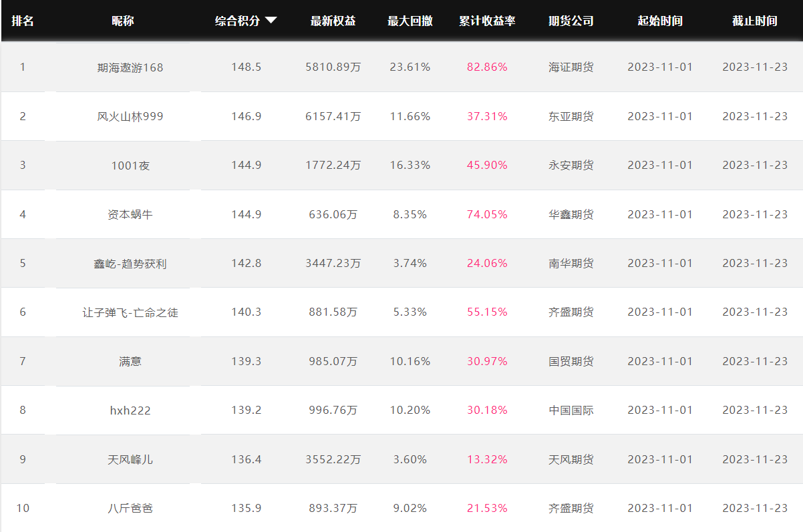The height and width of the screenshot is (532, 803).
Task: Select the 21.53% return value
Action: tap(487, 508)
